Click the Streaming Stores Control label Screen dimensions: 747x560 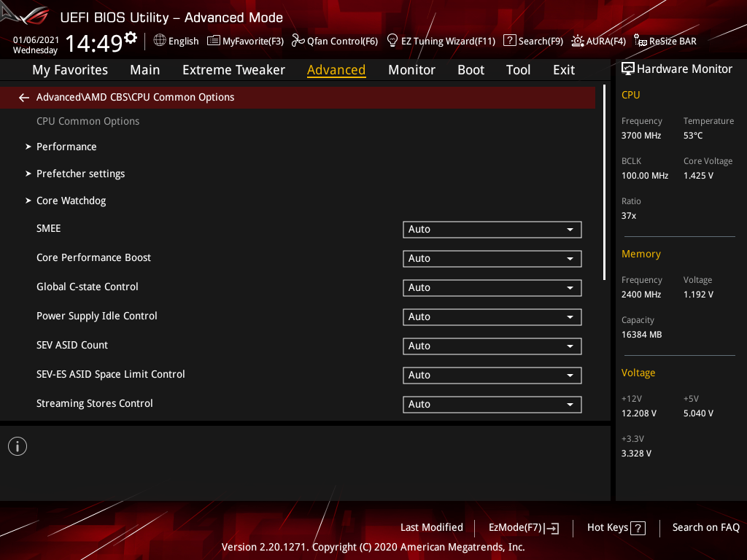[95, 403]
